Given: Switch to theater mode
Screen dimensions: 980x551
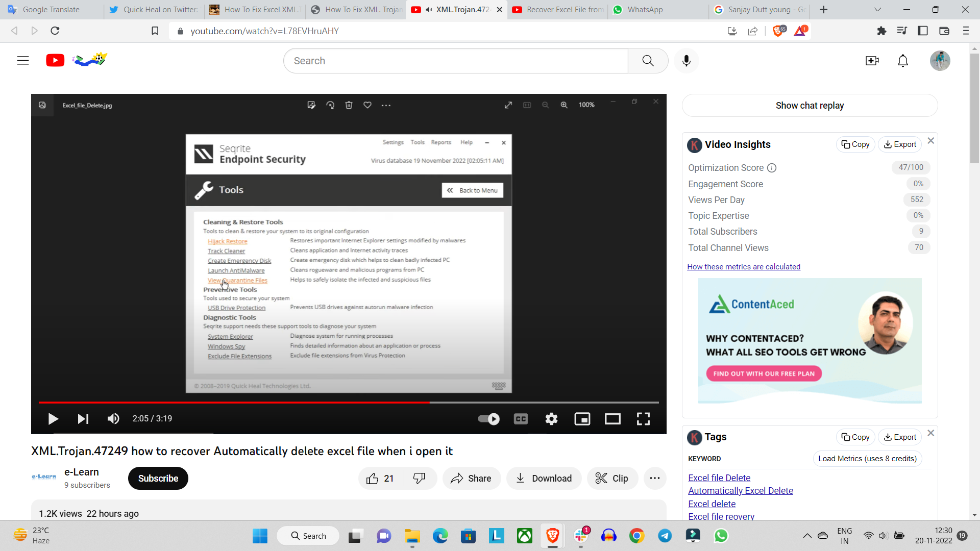Looking at the screenshot, I should (612, 419).
